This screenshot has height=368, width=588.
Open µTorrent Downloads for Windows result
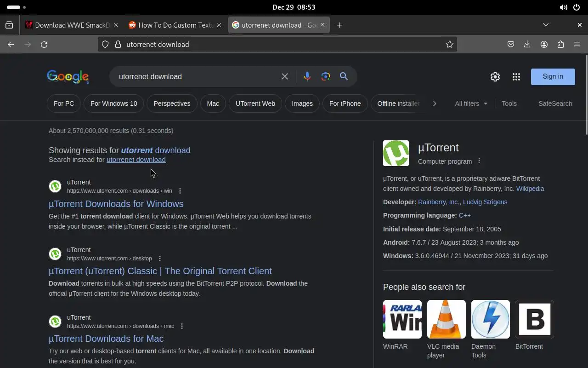[x=116, y=204]
